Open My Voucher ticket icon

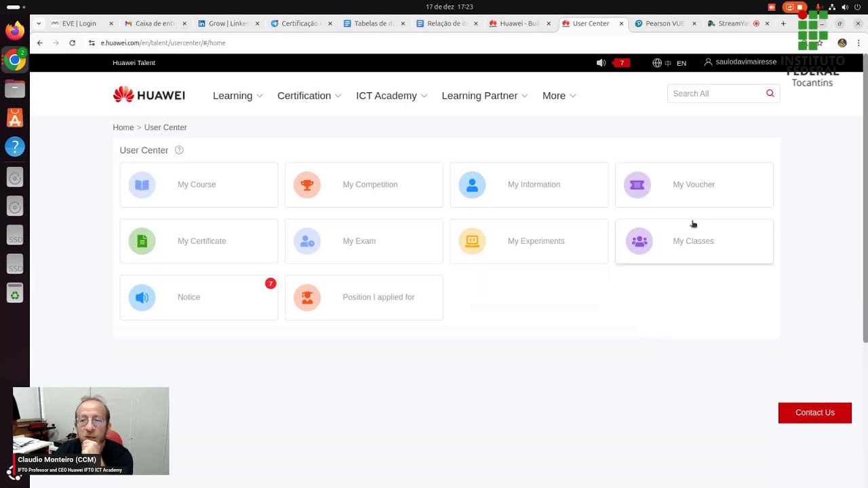637,184
